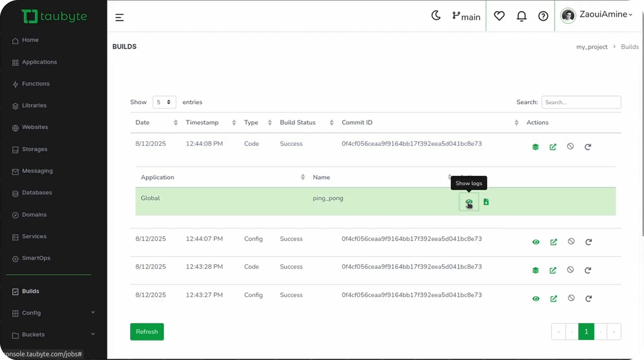
Task: Download artifact from the ping_pong row
Action: click(x=486, y=202)
